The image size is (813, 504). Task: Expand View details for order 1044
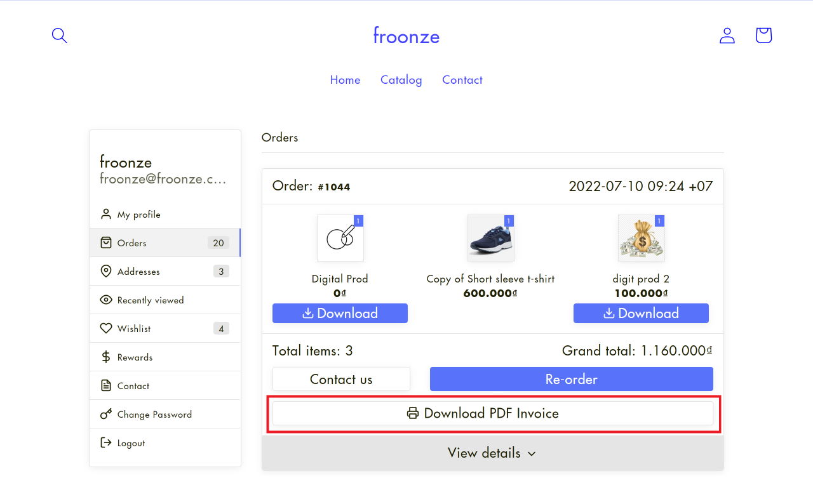click(493, 453)
